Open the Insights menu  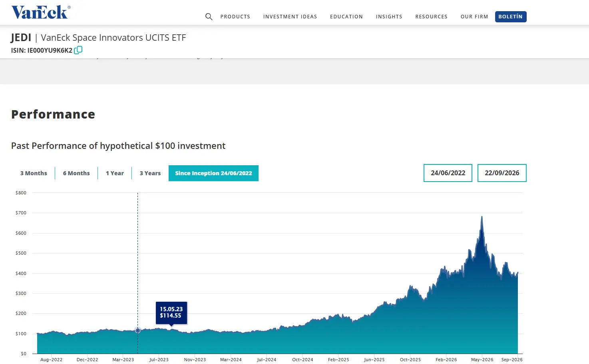click(x=389, y=17)
